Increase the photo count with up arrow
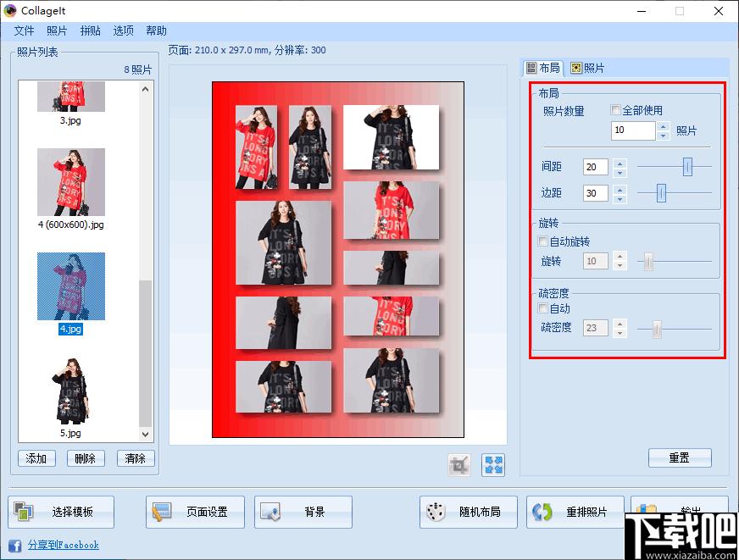 663,126
